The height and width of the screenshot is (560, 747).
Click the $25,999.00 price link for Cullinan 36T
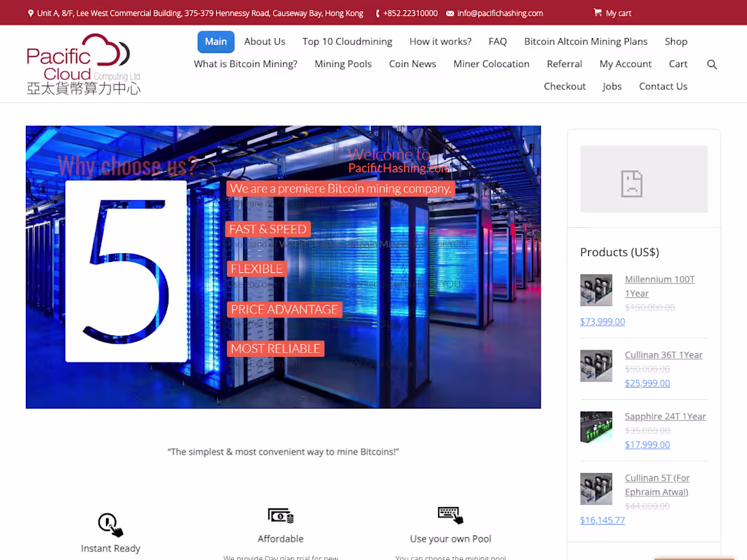647,383
